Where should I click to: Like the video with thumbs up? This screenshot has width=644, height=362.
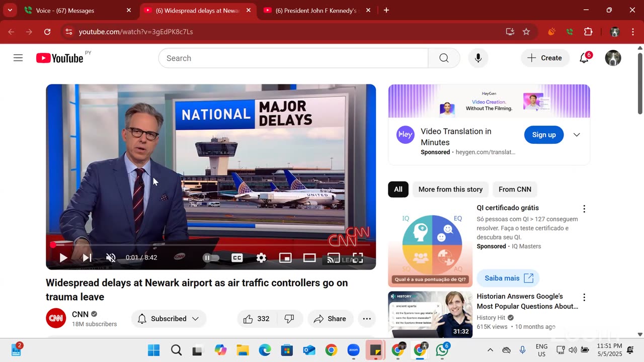(x=257, y=319)
